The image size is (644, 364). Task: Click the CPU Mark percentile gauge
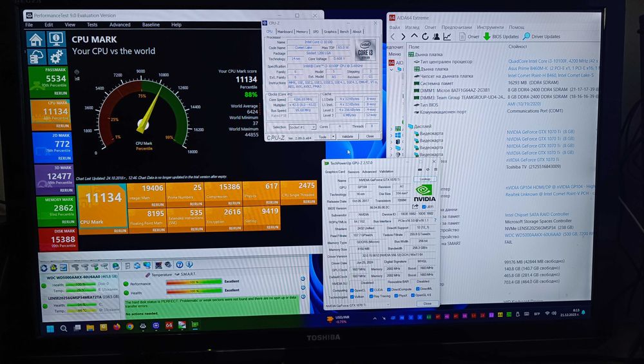coord(144,113)
